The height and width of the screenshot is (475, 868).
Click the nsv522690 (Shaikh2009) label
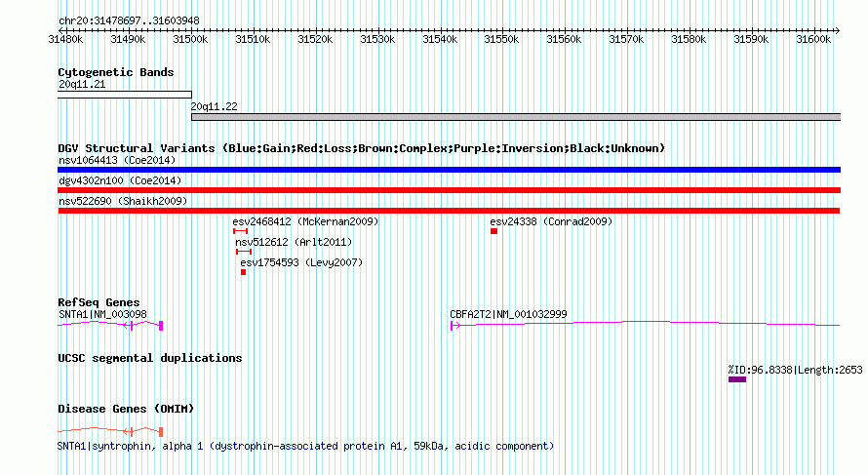[x=123, y=201]
